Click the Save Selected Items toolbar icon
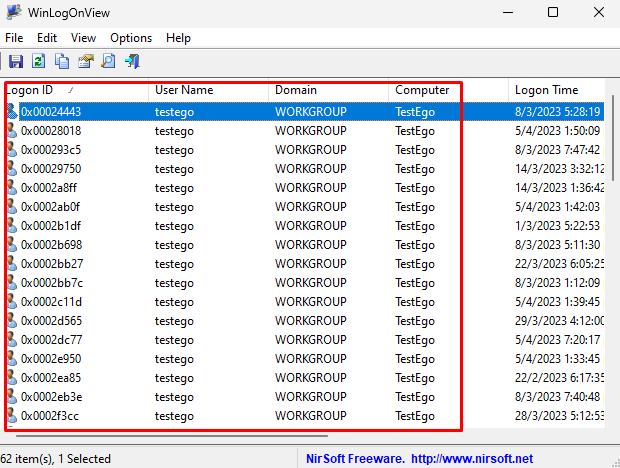Viewport: 620px width, 468px height. 16,62
